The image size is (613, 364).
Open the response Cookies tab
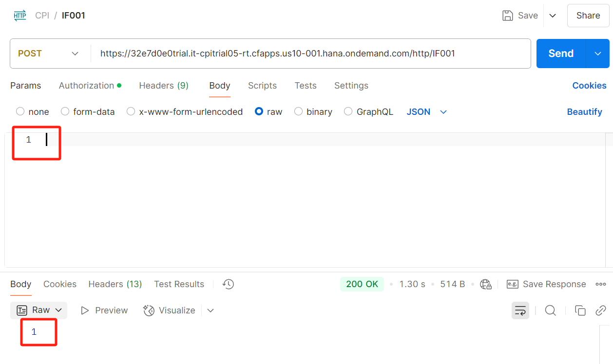[x=60, y=284]
